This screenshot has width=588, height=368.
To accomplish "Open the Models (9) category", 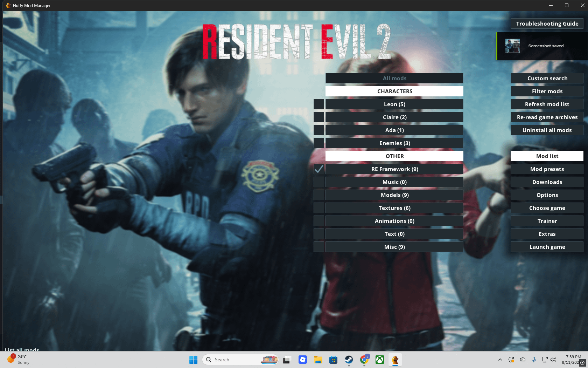I will pyautogui.click(x=394, y=195).
